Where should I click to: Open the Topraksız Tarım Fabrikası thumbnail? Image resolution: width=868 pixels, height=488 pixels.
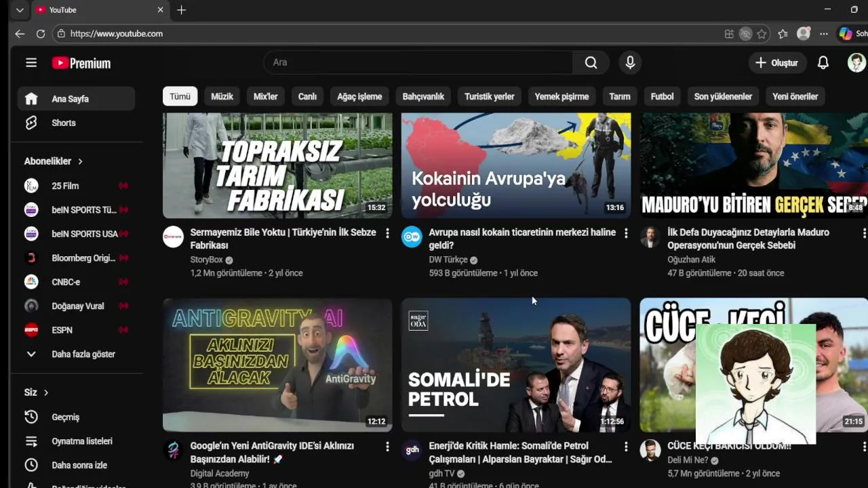click(277, 165)
